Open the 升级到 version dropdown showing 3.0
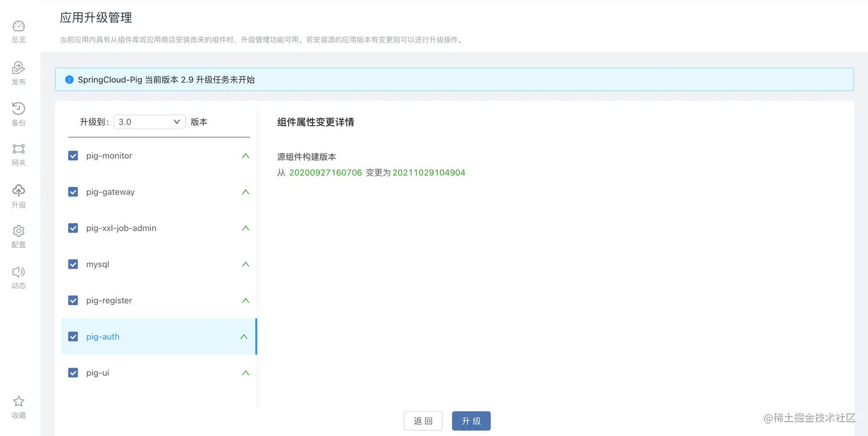The height and width of the screenshot is (436, 868). click(149, 122)
